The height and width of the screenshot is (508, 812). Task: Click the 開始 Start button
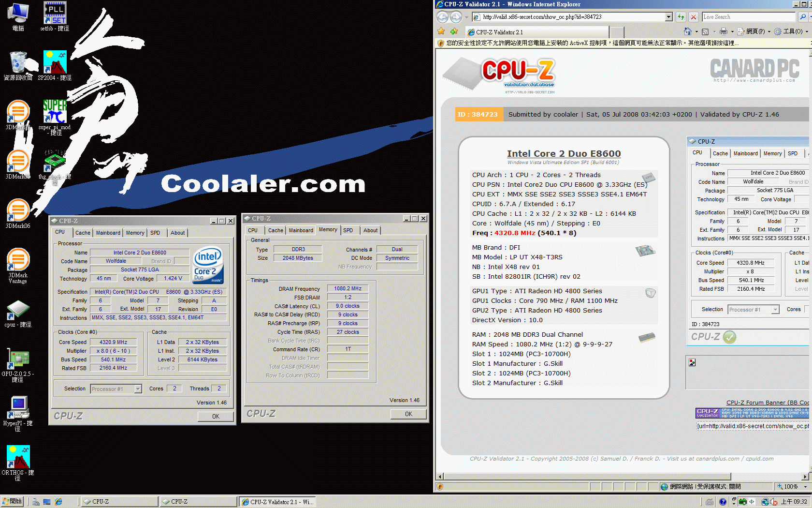coord(13,502)
